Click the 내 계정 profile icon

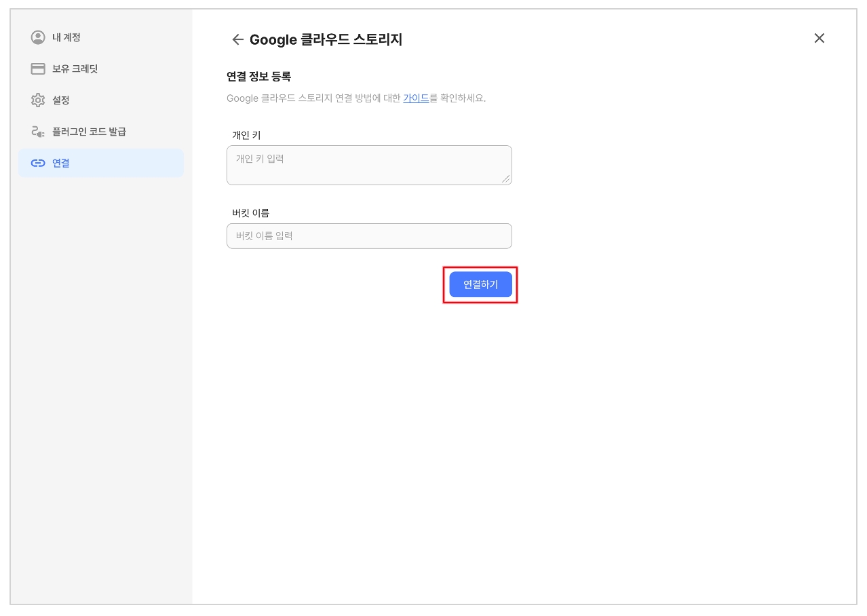[x=38, y=37]
